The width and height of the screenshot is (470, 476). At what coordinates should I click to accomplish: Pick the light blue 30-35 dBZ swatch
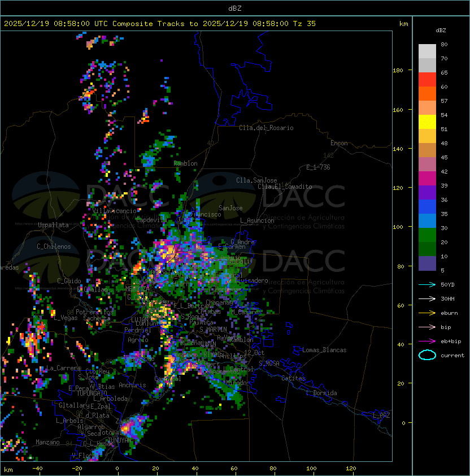(x=427, y=221)
